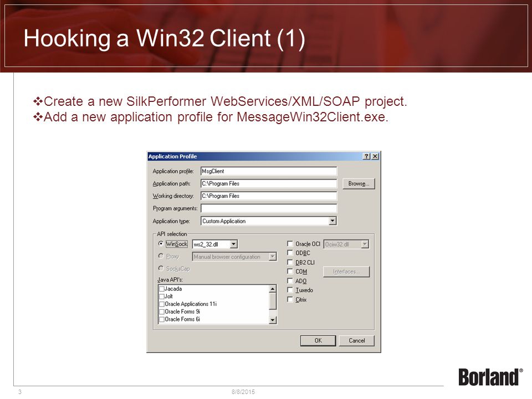The height and width of the screenshot is (399, 532).
Task: Check Oracle Applications 11i item
Action: point(162,304)
